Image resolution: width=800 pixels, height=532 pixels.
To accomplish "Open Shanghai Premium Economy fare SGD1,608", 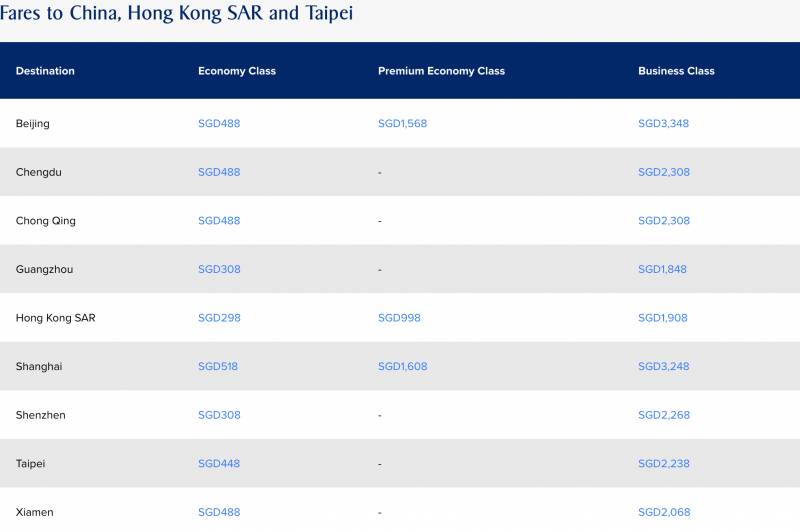I will pyautogui.click(x=402, y=366).
